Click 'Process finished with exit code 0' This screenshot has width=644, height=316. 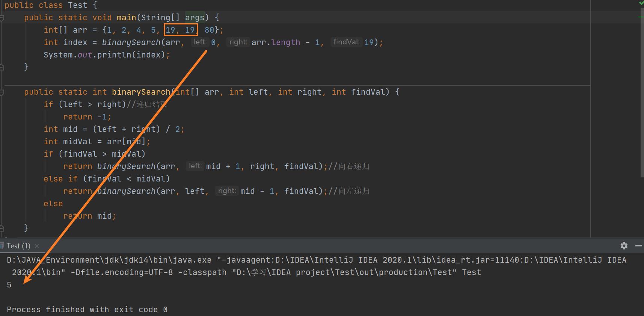tap(87, 310)
